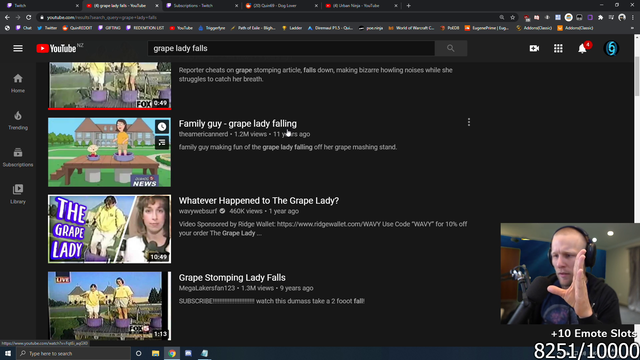Open the Path of Exile bookmark
The height and width of the screenshot is (360, 640).
click(253, 28)
